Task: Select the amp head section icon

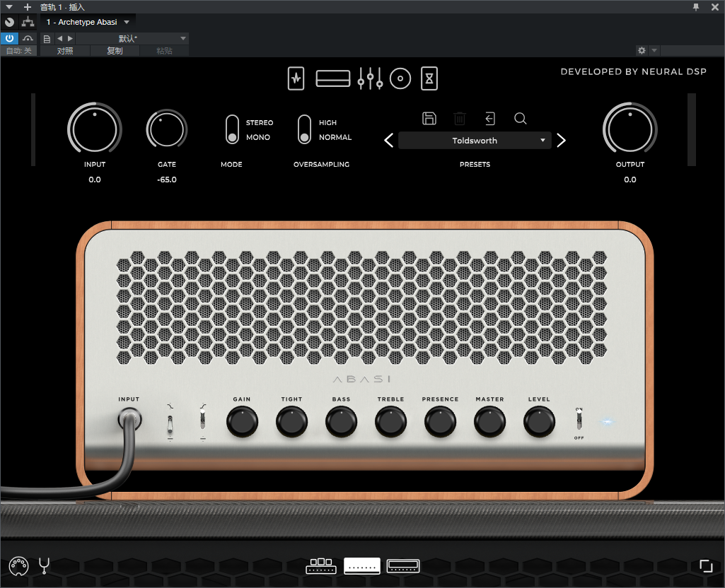Action: click(333, 78)
